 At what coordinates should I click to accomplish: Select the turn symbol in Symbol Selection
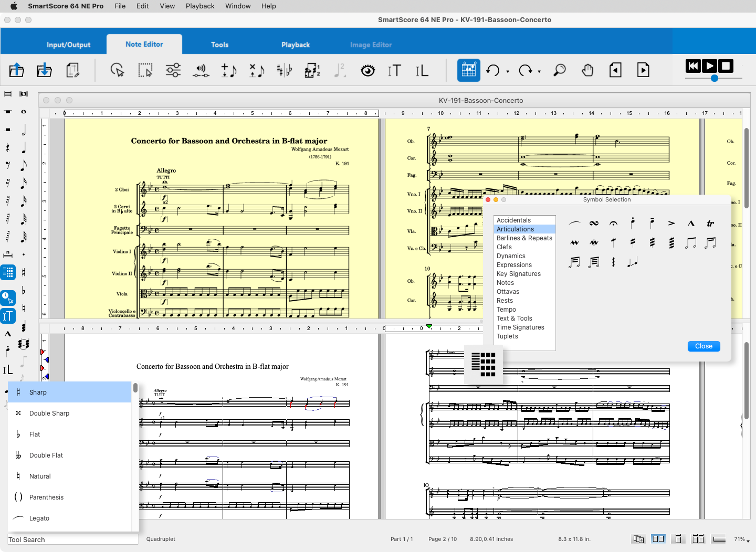coord(594,224)
